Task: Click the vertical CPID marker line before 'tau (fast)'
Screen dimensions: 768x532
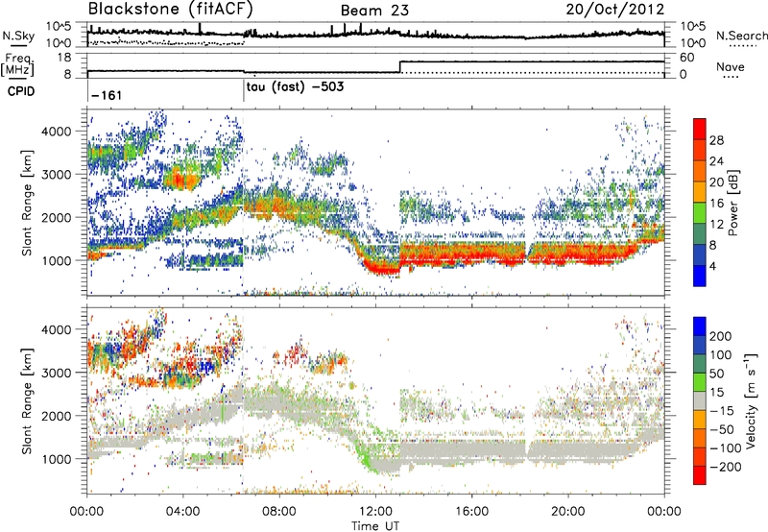Action: [244, 91]
